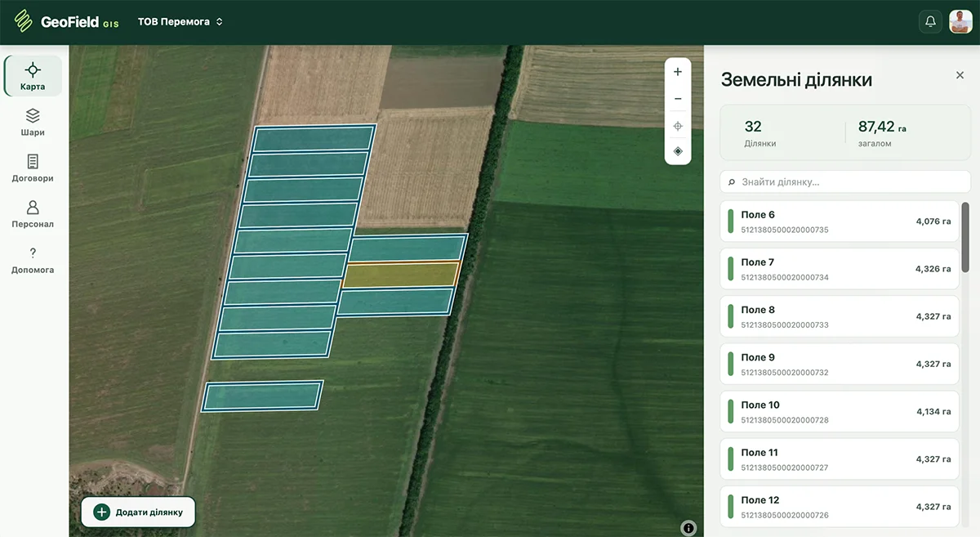Select Поле 10 parcel row

(x=840, y=411)
